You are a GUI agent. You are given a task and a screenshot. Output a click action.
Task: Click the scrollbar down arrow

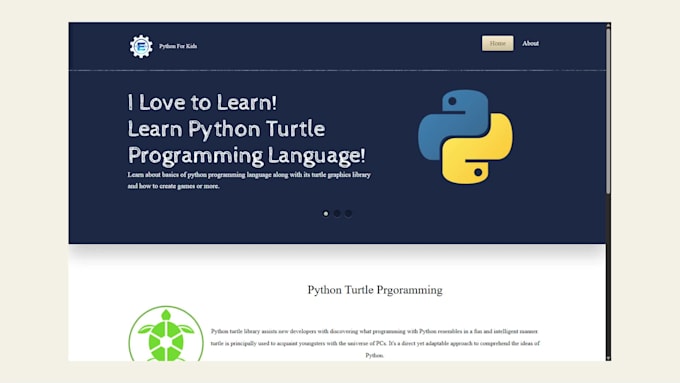point(608,358)
